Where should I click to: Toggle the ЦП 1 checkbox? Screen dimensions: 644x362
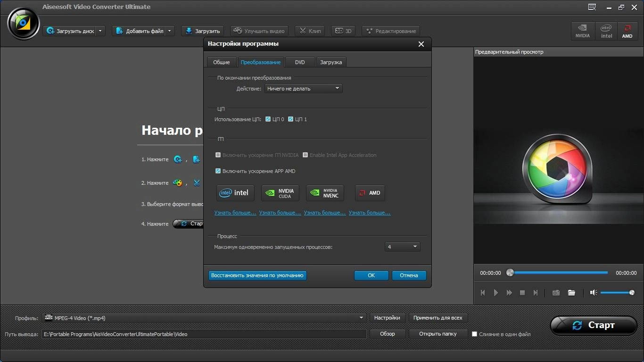290,119
